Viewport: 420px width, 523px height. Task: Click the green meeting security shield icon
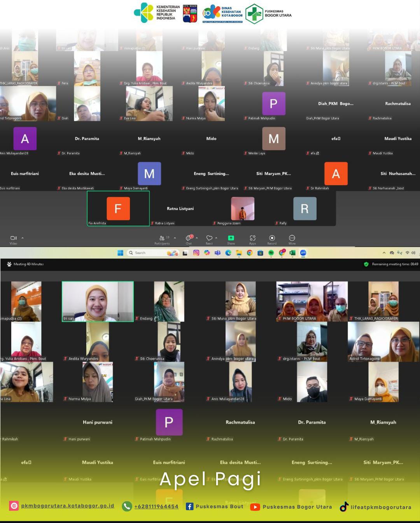pyautogui.click(x=366, y=264)
